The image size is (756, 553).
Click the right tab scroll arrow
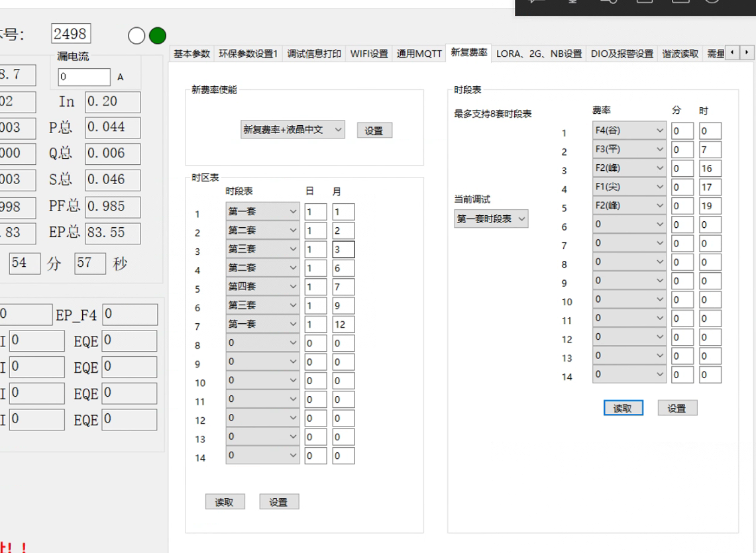pos(747,52)
